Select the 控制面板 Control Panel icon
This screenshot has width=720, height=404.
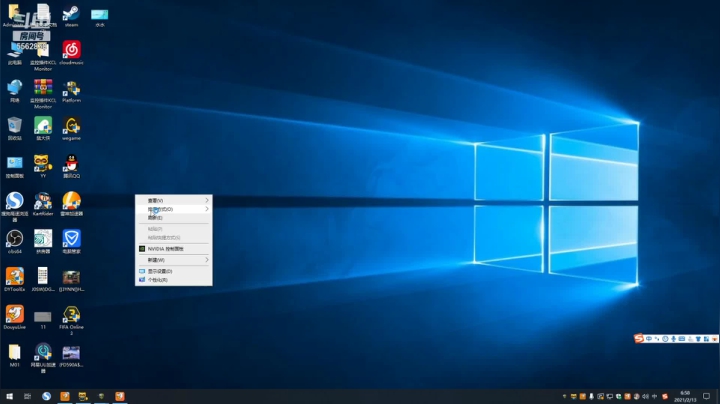click(15, 167)
